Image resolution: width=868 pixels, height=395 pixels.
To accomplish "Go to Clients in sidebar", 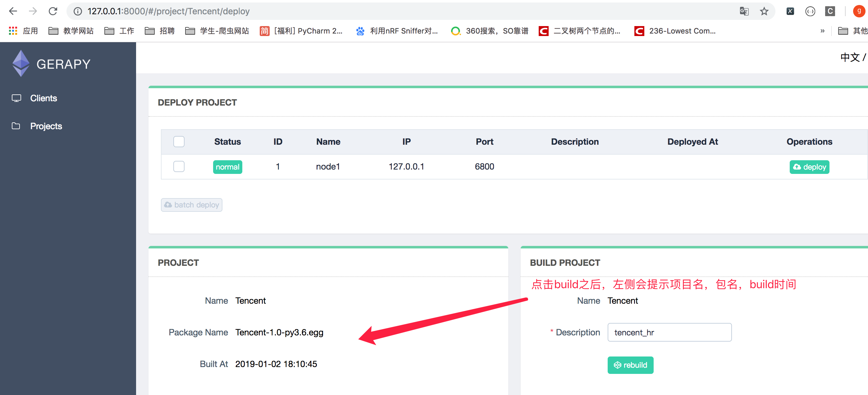I will tap(43, 98).
